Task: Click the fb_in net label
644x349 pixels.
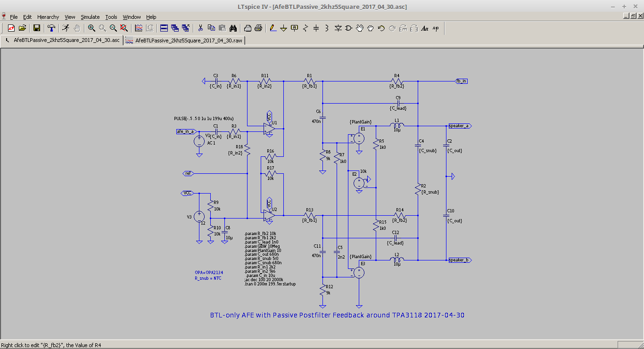Action: pos(461,81)
